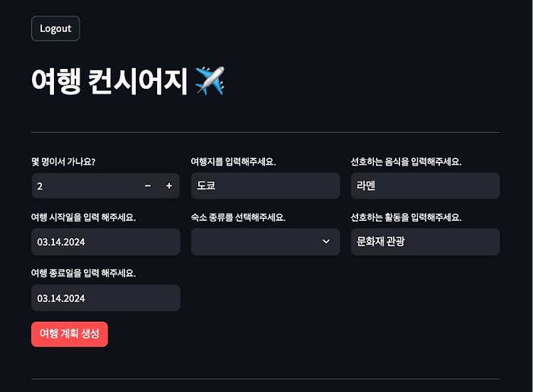Click the '여행지를 입력해주세요.' label

[x=233, y=162]
